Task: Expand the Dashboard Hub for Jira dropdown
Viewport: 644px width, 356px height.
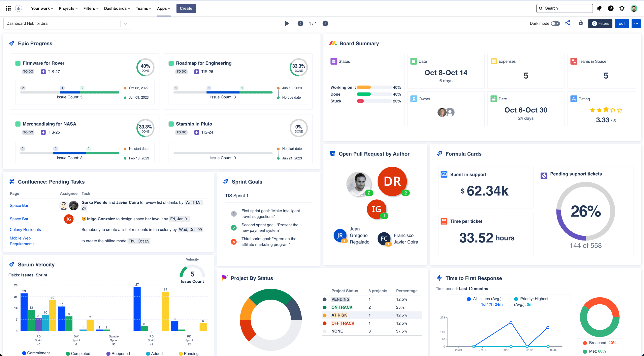Action: [126, 23]
